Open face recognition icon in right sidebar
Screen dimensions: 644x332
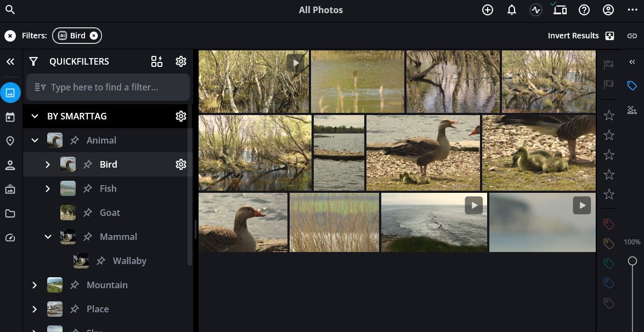click(x=632, y=111)
